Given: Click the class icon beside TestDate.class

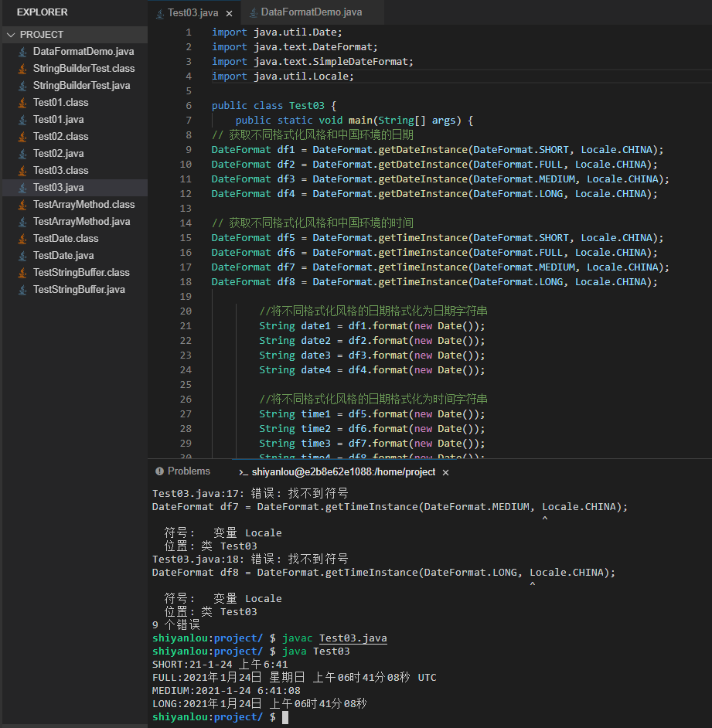Looking at the screenshot, I should [x=22, y=239].
